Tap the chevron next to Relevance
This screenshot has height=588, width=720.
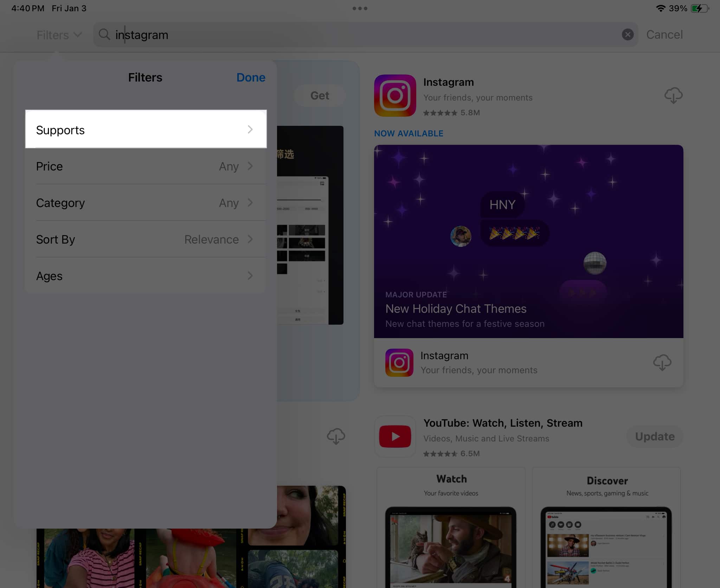250,239
